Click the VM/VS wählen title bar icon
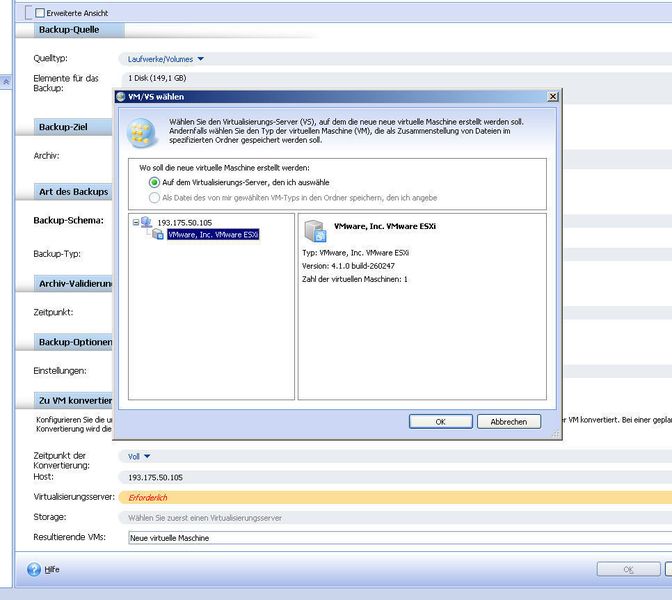The height and width of the screenshot is (600, 672). pyautogui.click(x=121, y=97)
